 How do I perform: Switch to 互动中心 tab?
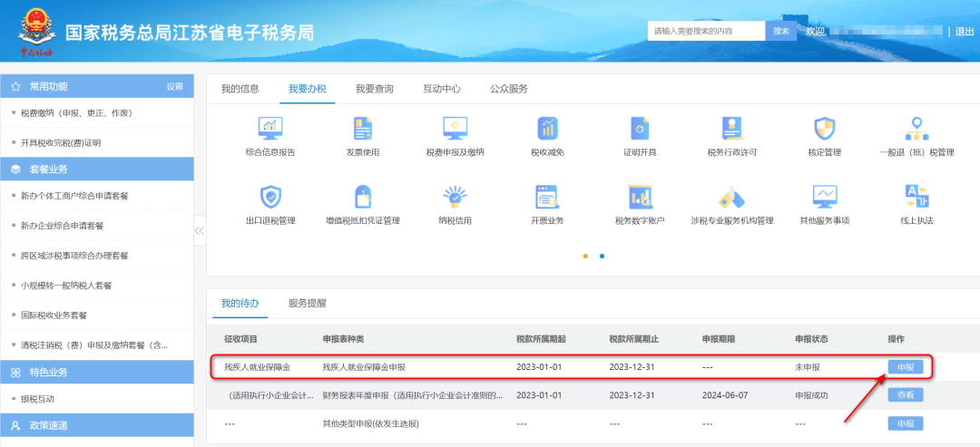tap(442, 89)
